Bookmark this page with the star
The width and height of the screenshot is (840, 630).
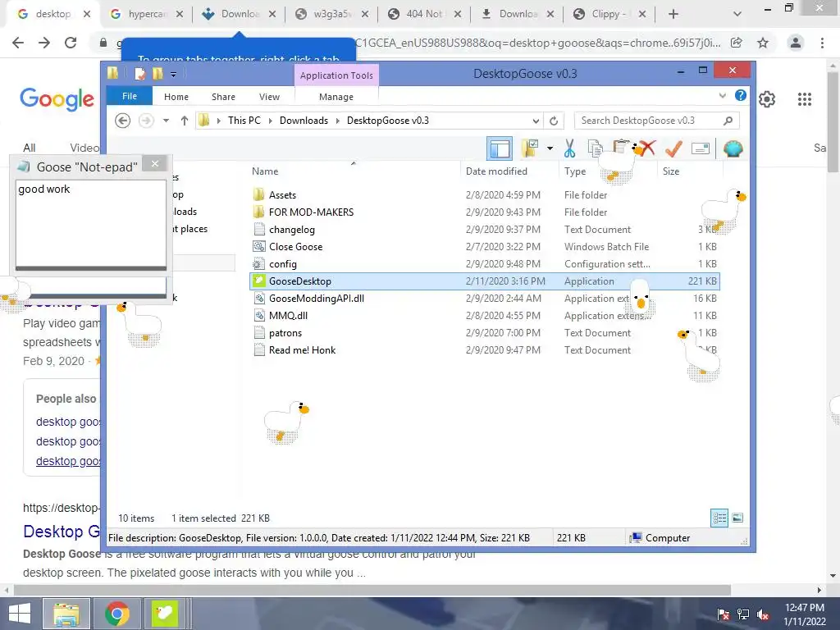[x=763, y=43]
